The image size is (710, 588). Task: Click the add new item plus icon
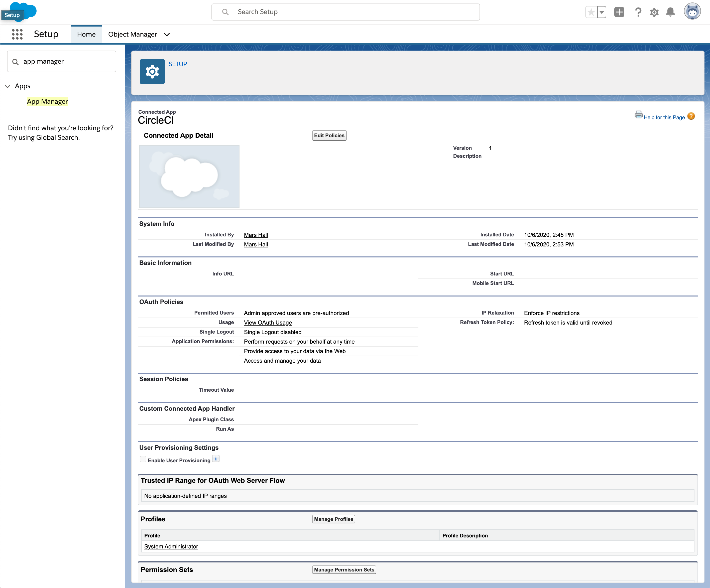click(x=619, y=12)
